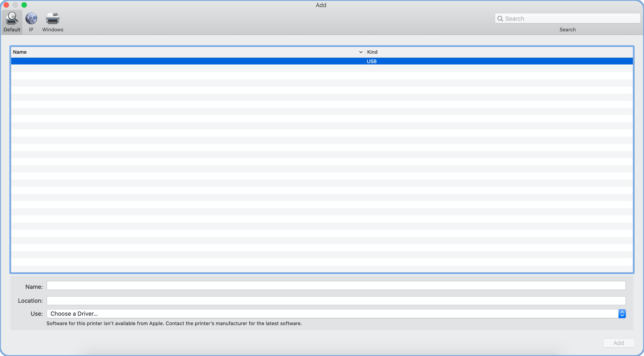The height and width of the screenshot is (356, 644).
Task: Select the Default printer browser icon
Action: [12, 18]
